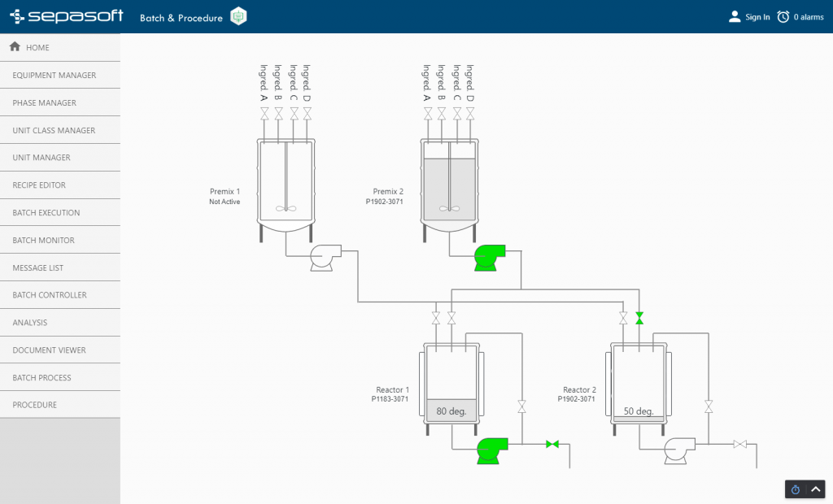Click the Sign In button

pos(748,15)
